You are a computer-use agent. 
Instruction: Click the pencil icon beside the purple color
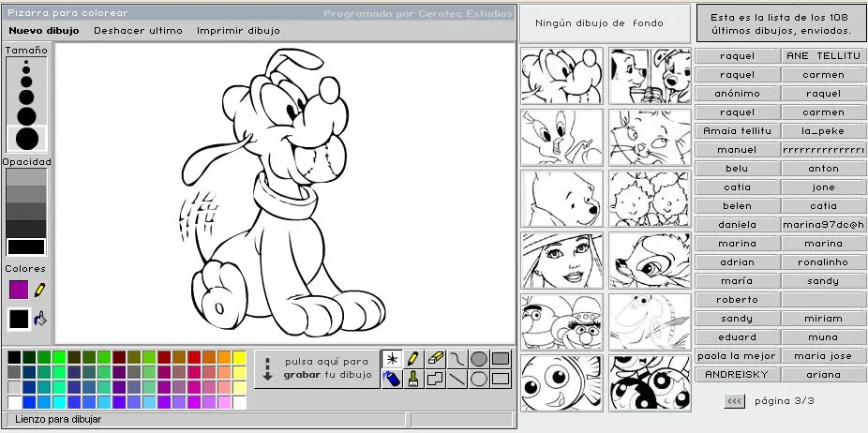point(40,290)
